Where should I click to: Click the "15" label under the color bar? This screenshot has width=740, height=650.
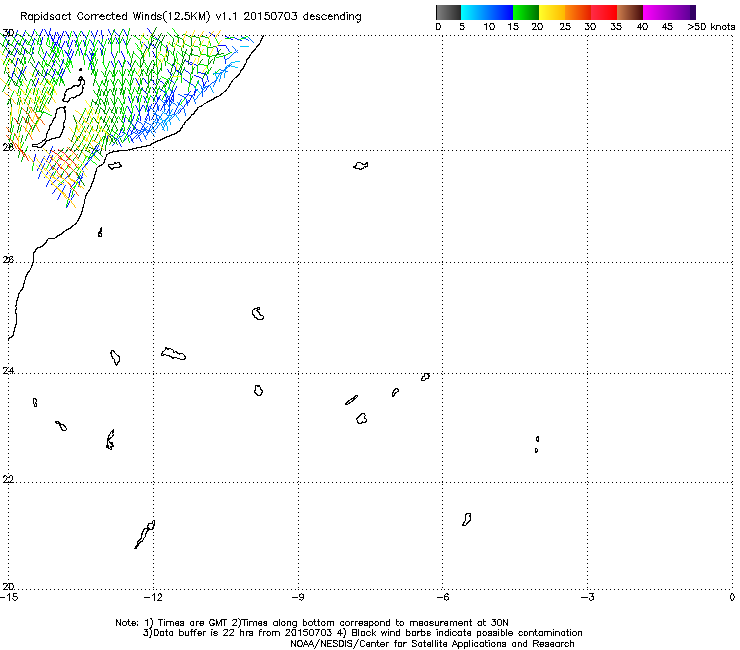point(513,27)
